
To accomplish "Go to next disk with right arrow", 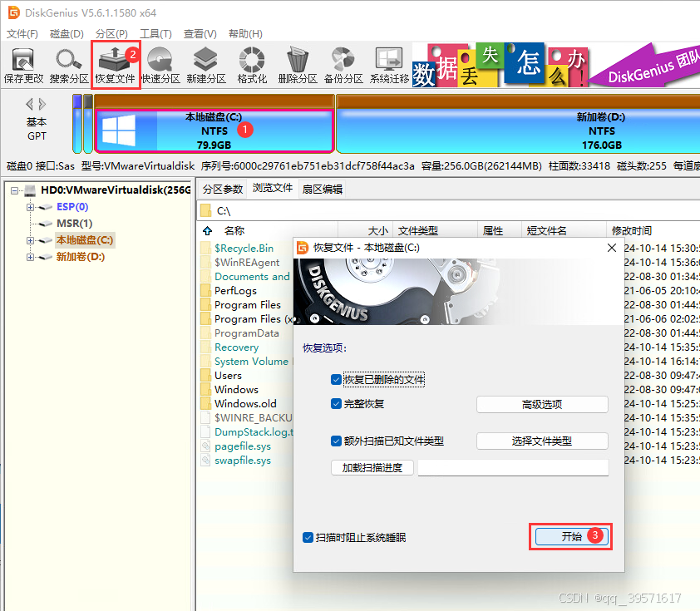I will click(x=42, y=105).
